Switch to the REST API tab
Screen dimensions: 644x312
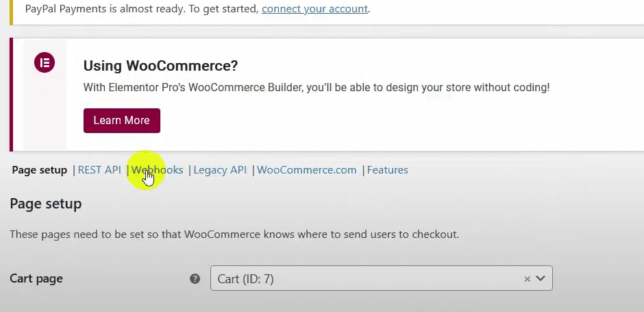[x=99, y=170]
